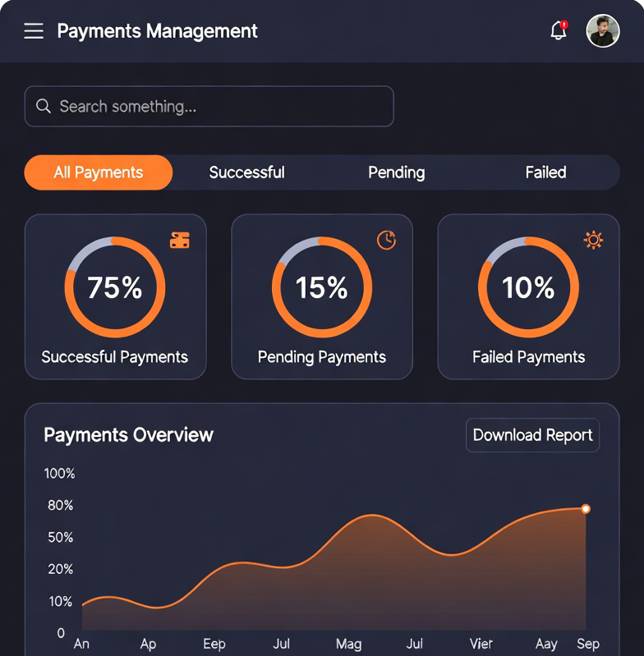Click the 10% progress ring
Screen dimensions: 644x656
click(528, 287)
